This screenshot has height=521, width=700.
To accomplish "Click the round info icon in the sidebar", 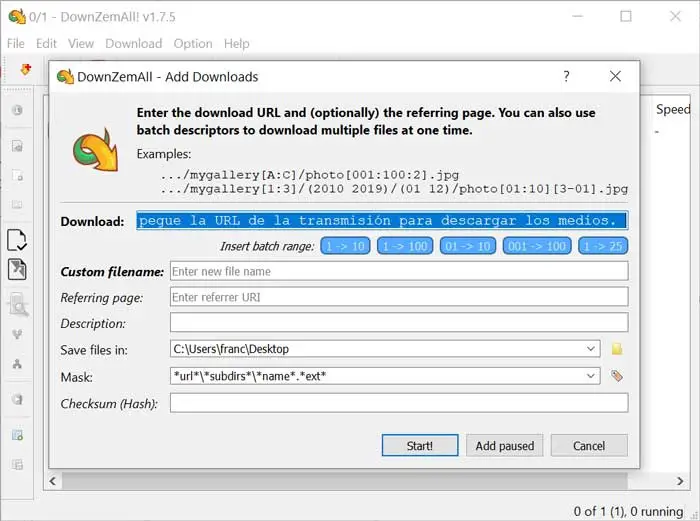I will (x=17, y=110).
